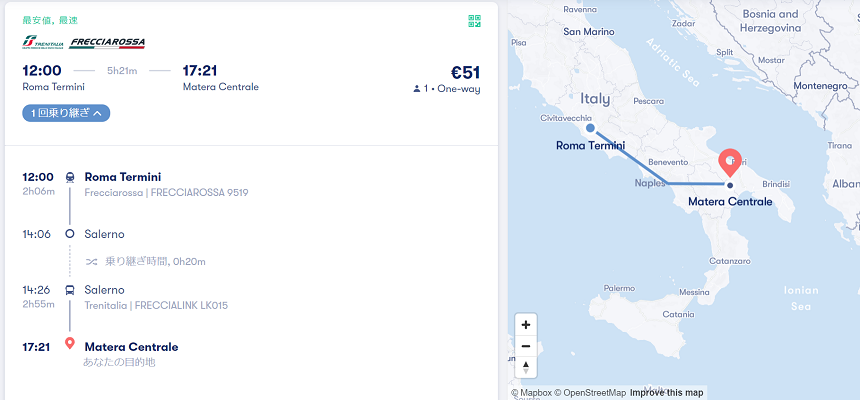
Task: Click the Frecciarossa logo
Action: (x=108, y=43)
